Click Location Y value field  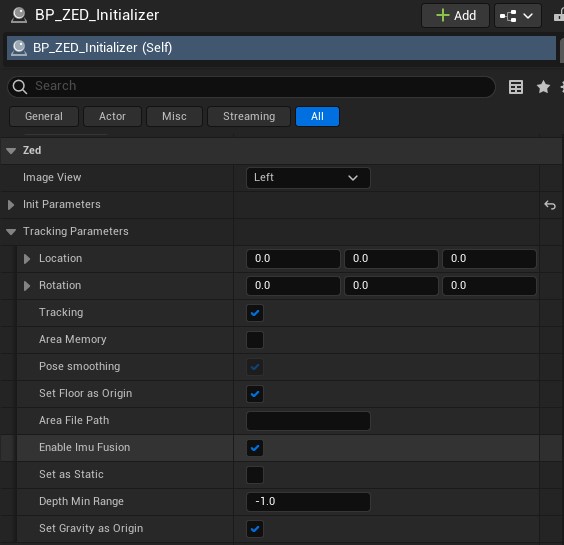point(391,259)
